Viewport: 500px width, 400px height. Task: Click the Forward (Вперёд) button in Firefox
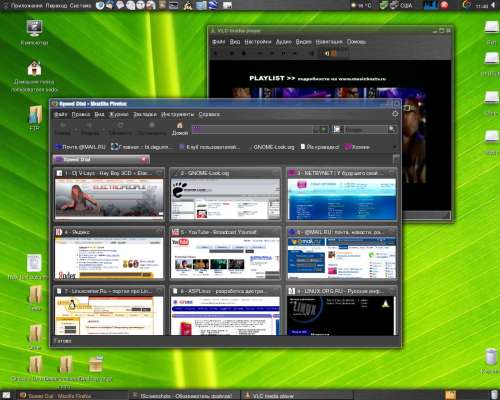(x=89, y=129)
